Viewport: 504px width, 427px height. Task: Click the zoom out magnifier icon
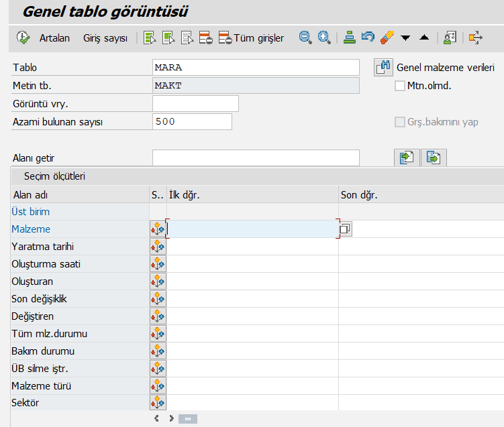(x=305, y=38)
